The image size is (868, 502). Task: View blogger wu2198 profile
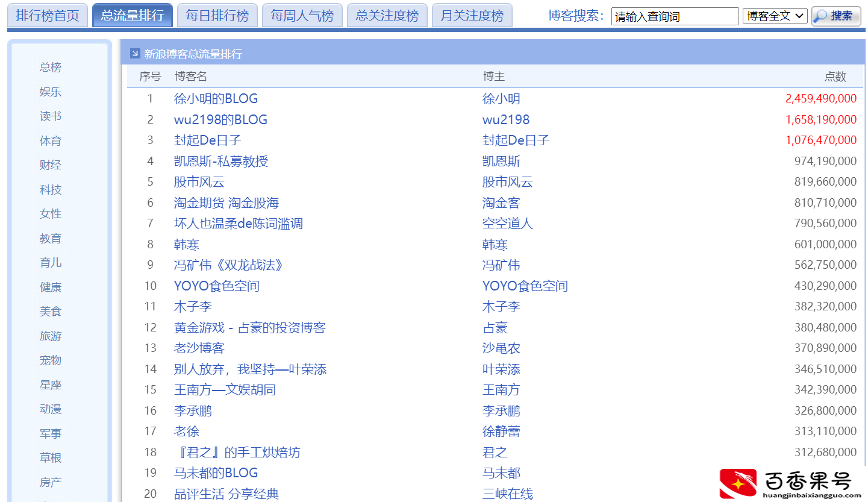(x=506, y=119)
